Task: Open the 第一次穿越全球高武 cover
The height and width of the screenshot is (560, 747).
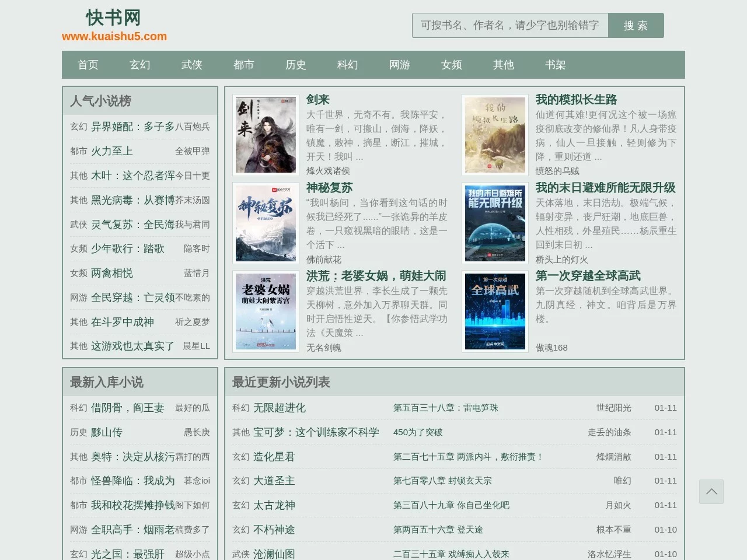Action: 494,311
